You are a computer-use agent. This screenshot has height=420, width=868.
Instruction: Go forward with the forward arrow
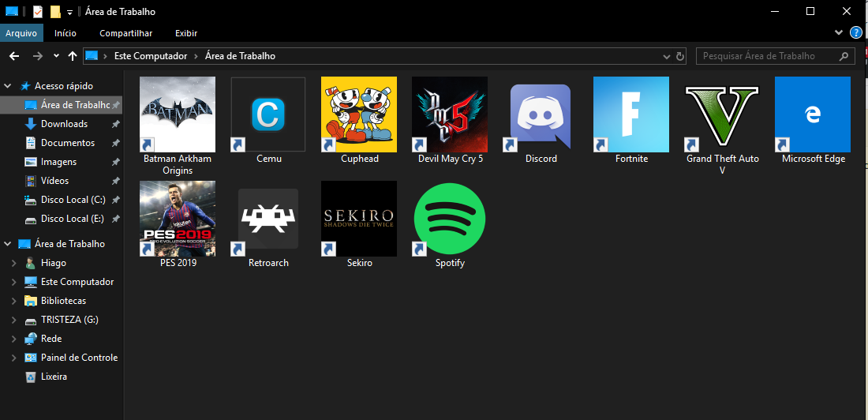click(38, 56)
